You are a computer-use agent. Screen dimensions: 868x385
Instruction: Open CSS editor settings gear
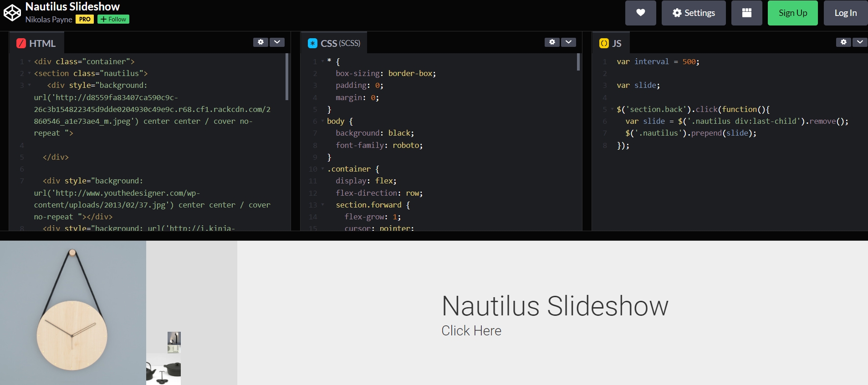tap(552, 42)
